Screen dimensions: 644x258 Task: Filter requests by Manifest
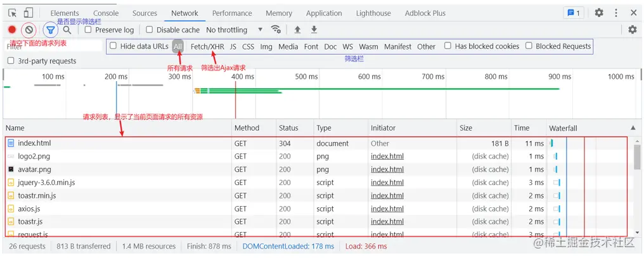pos(397,46)
